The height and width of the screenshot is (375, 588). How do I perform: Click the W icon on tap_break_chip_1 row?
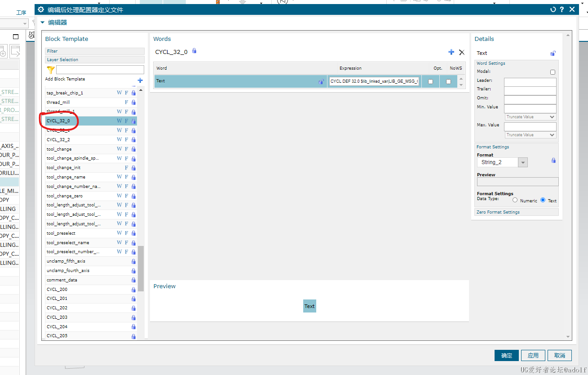point(119,93)
